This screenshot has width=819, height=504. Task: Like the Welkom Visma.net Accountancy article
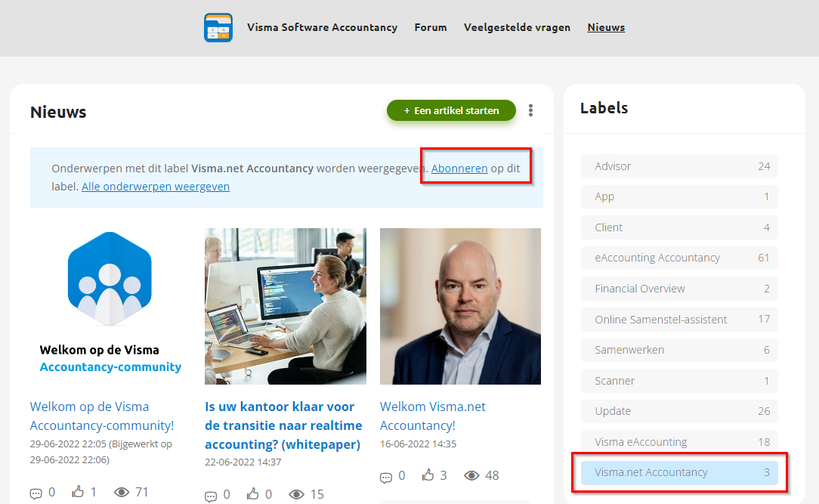click(x=428, y=475)
